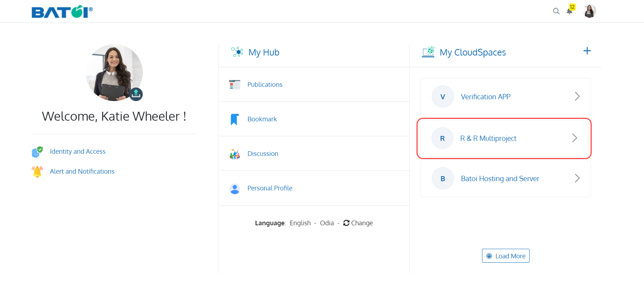Click the Identity and Access fingerprint icon
Viewport: 644px width, 300px height.
coord(37,152)
